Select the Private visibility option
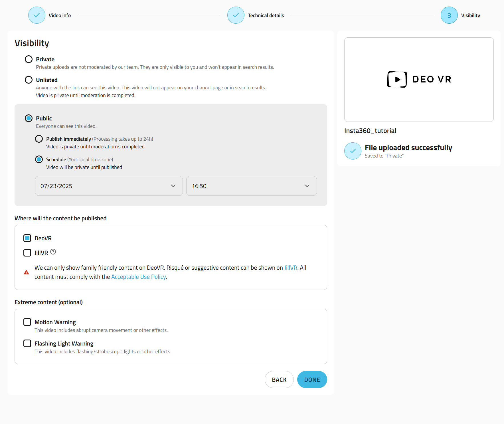 (x=29, y=59)
